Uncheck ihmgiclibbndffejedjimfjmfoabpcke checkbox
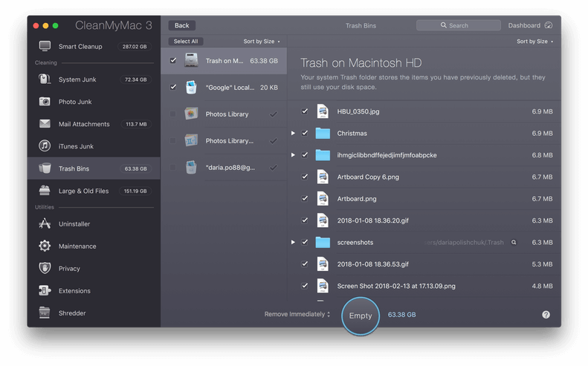The height and width of the screenshot is (366, 588). point(305,154)
